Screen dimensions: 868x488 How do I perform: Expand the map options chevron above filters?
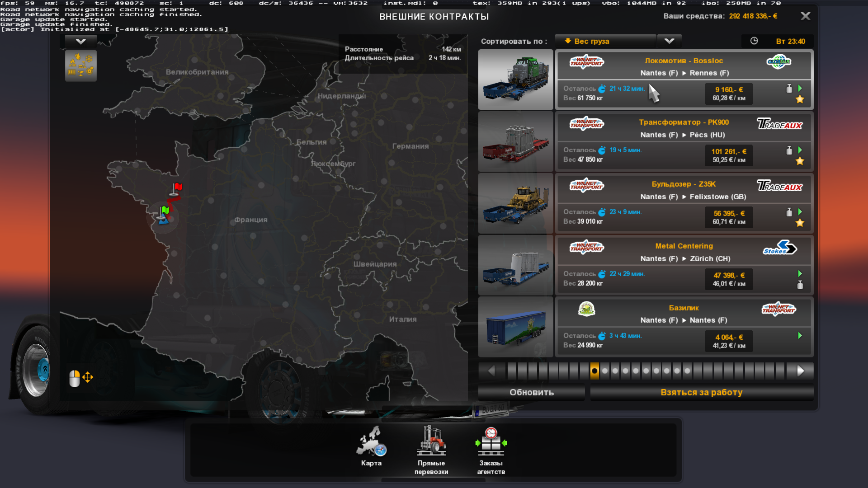tap(81, 41)
